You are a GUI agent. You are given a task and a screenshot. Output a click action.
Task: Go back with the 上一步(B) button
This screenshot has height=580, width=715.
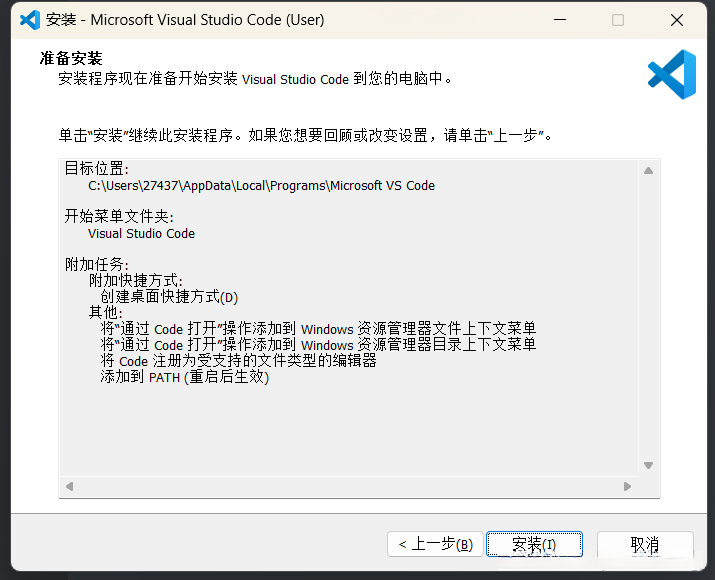pyautogui.click(x=435, y=544)
